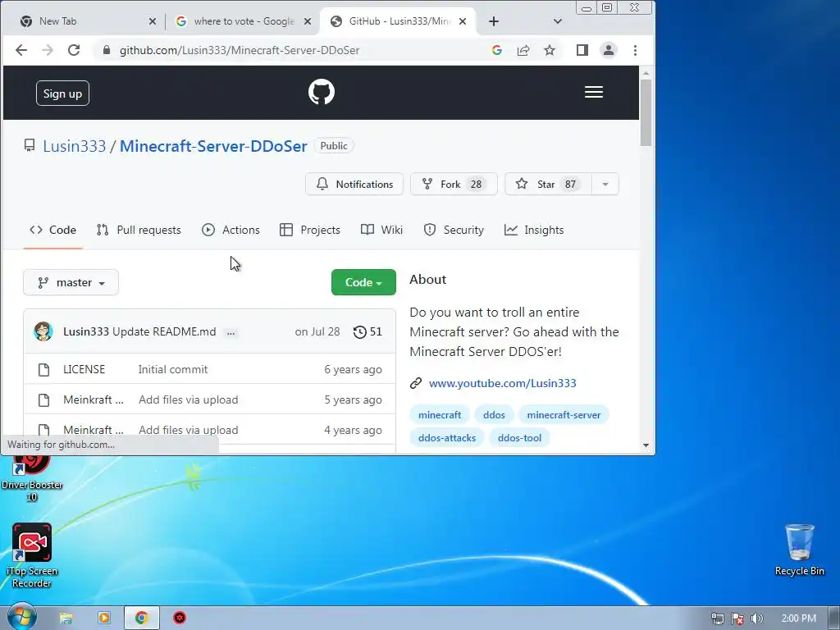Open the Meinkraft file from 5 years ago

click(x=94, y=400)
